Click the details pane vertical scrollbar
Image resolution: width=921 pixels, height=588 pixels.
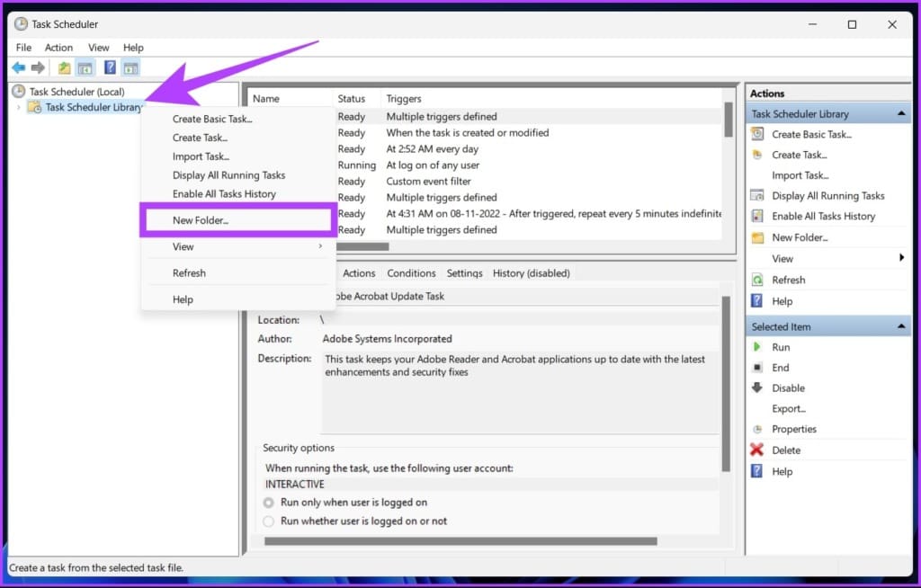726,384
